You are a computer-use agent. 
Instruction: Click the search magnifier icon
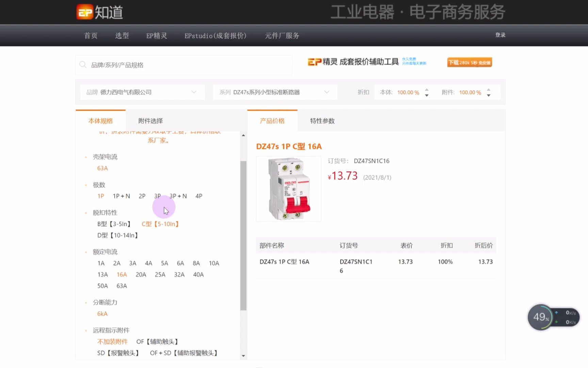pos(83,65)
